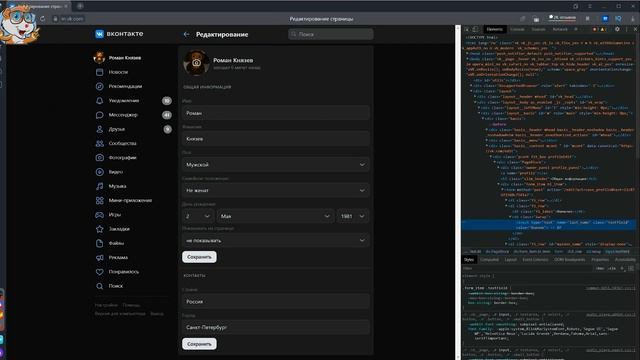Open Реклама megaphone icon in sidebar

[100, 258]
